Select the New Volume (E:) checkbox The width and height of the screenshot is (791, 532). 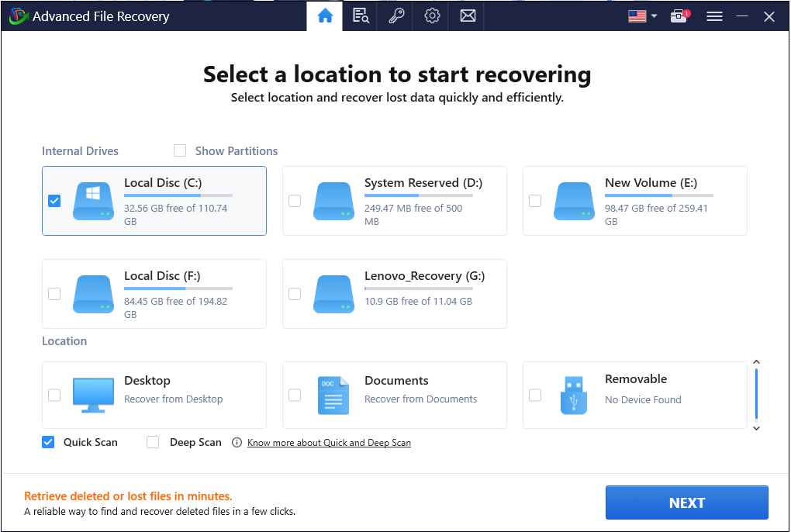pos(535,200)
